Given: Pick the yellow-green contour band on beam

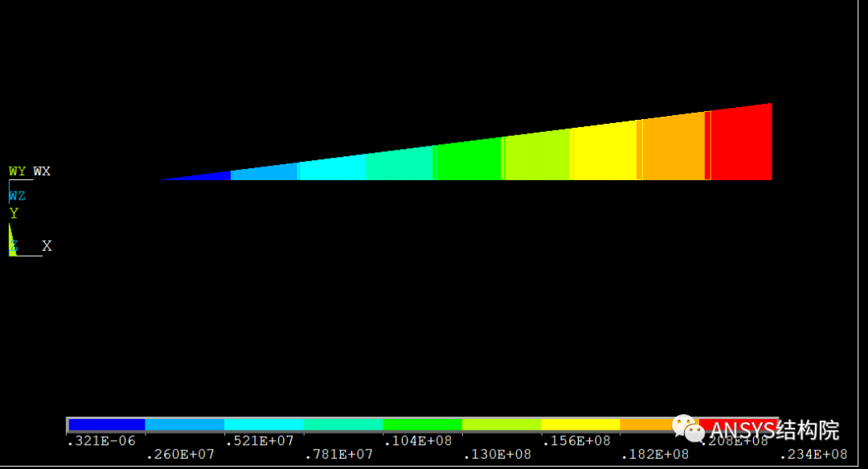Looking at the screenshot, I should click(537, 157).
